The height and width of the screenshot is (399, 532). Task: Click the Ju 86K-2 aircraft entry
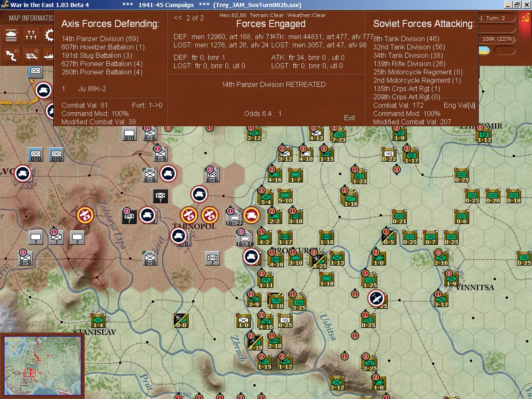92,89
